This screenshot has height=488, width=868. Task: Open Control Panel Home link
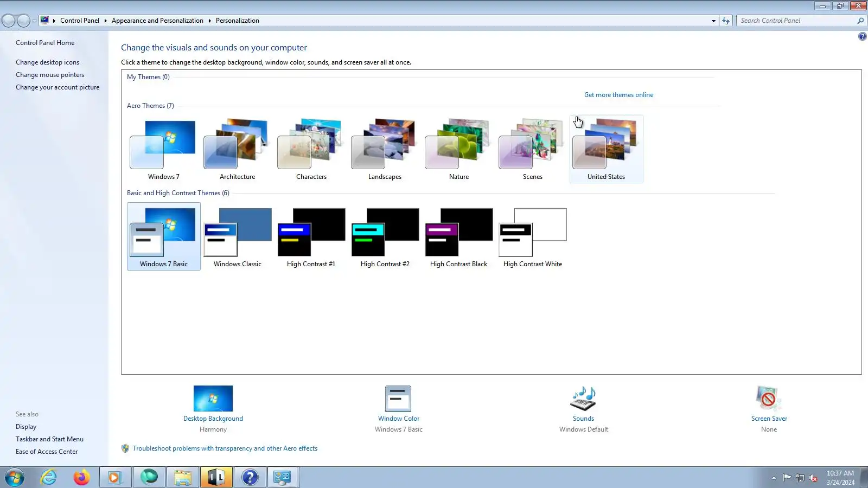tap(45, 43)
